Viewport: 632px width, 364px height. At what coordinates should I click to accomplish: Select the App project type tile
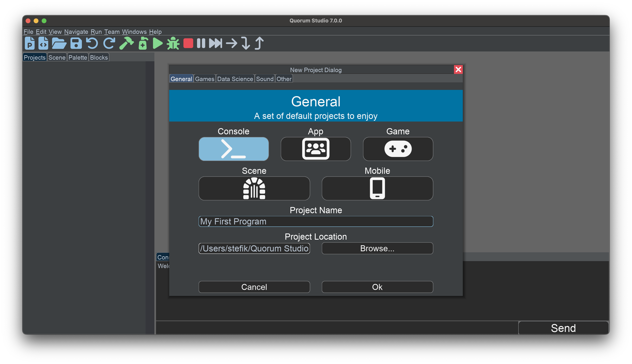pos(316,149)
